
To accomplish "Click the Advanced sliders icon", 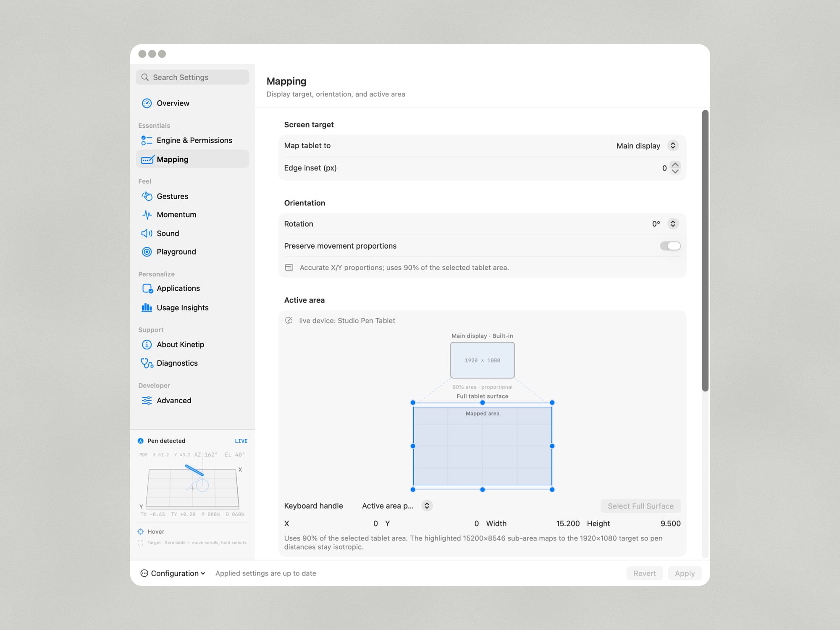I will pyautogui.click(x=147, y=401).
